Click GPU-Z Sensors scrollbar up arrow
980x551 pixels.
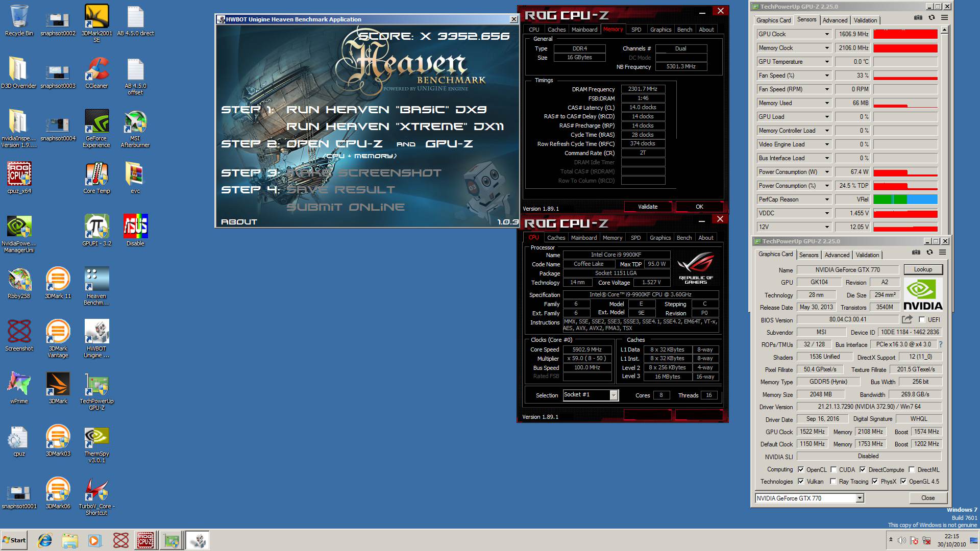point(944,30)
